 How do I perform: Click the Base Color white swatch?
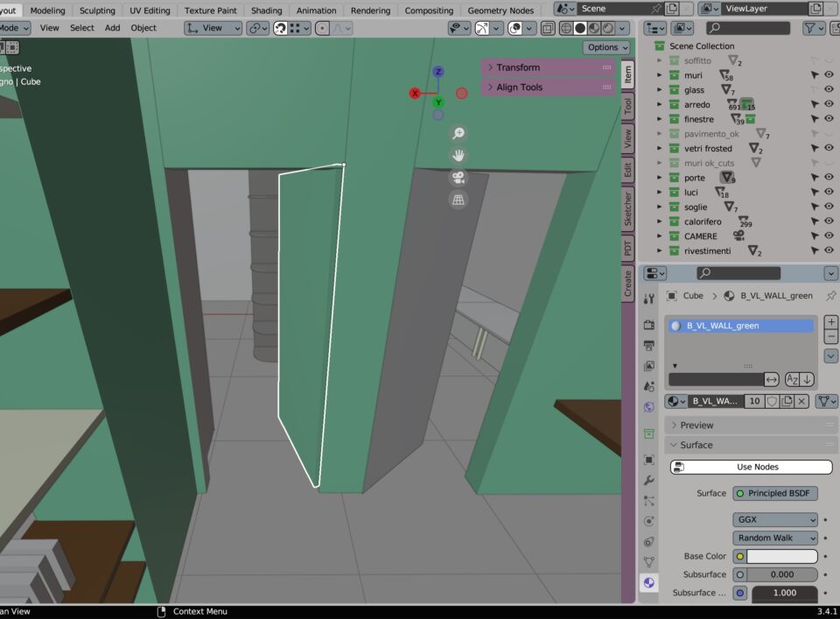click(781, 556)
